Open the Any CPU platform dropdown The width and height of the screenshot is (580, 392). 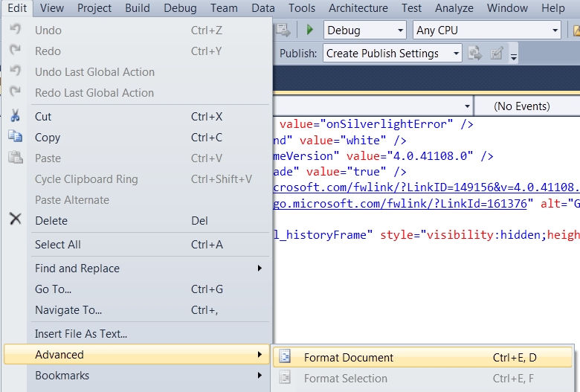[555, 30]
